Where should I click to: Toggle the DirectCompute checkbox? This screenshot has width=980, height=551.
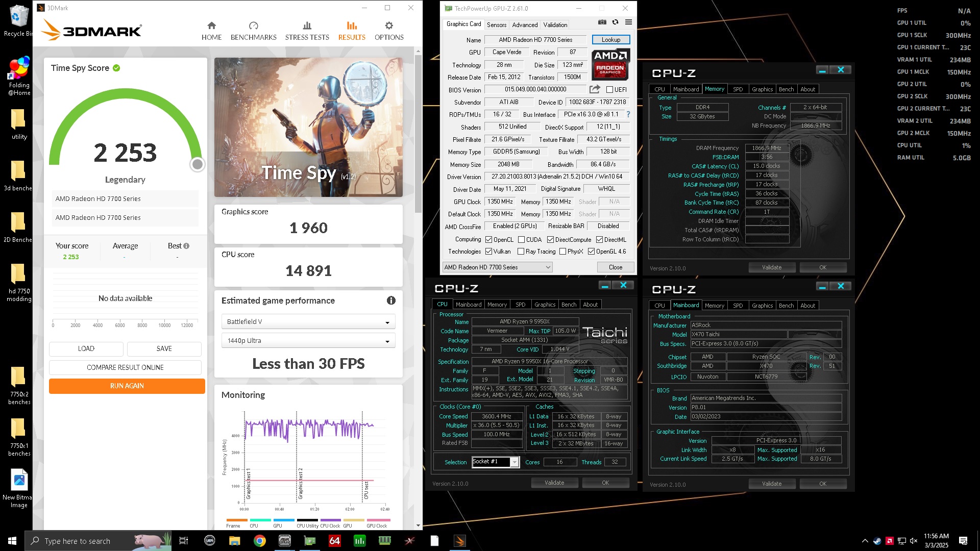pos(550,239)
